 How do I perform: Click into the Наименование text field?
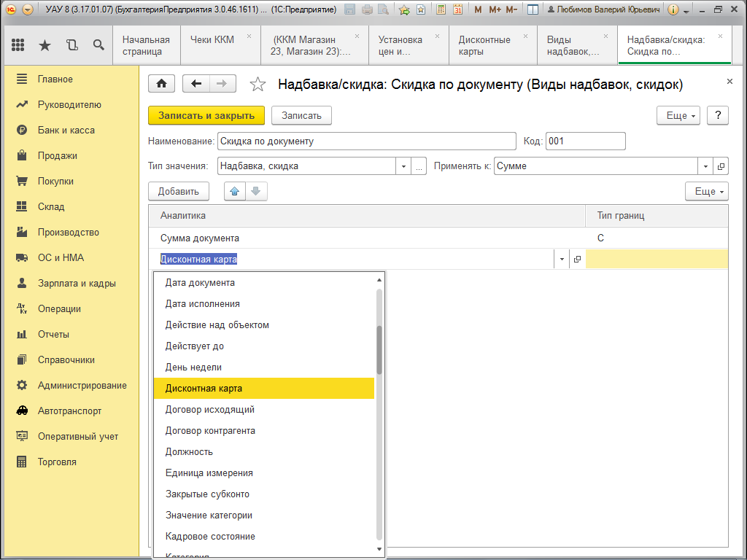click(x=366, y=141)
